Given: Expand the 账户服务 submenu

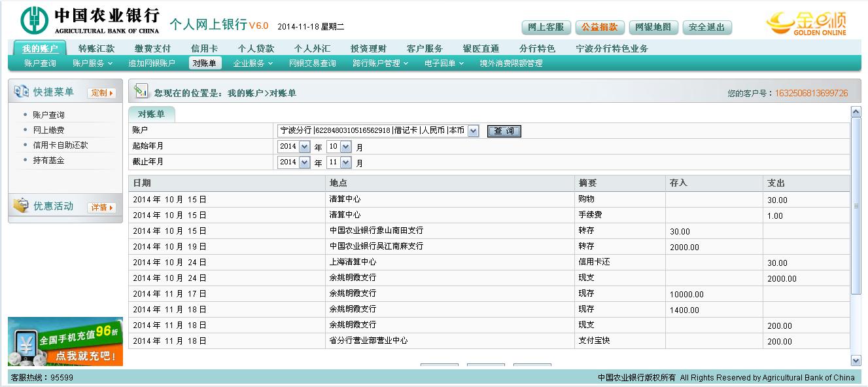Looking at the screenshot, I should click(92, 64).
